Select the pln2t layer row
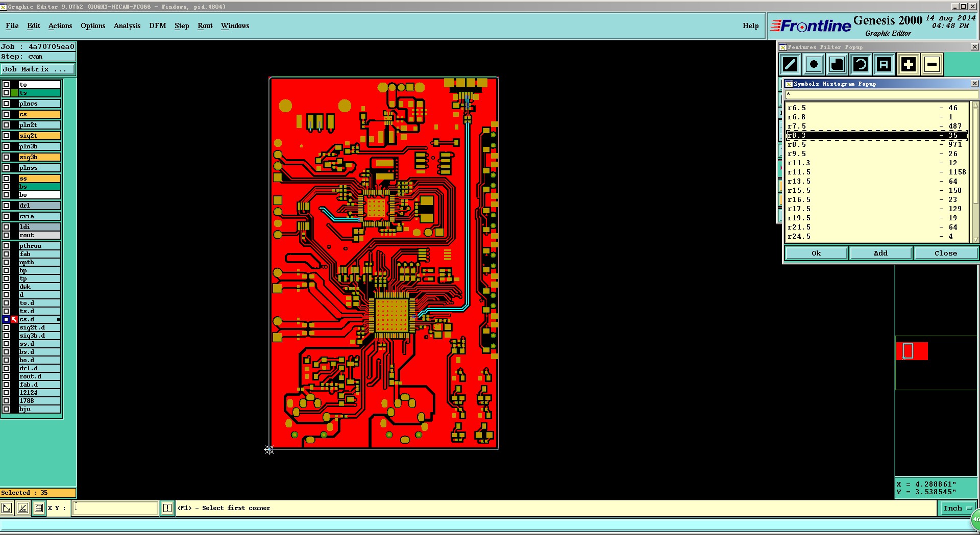This screenshot has width=980, height=535. 40,125
